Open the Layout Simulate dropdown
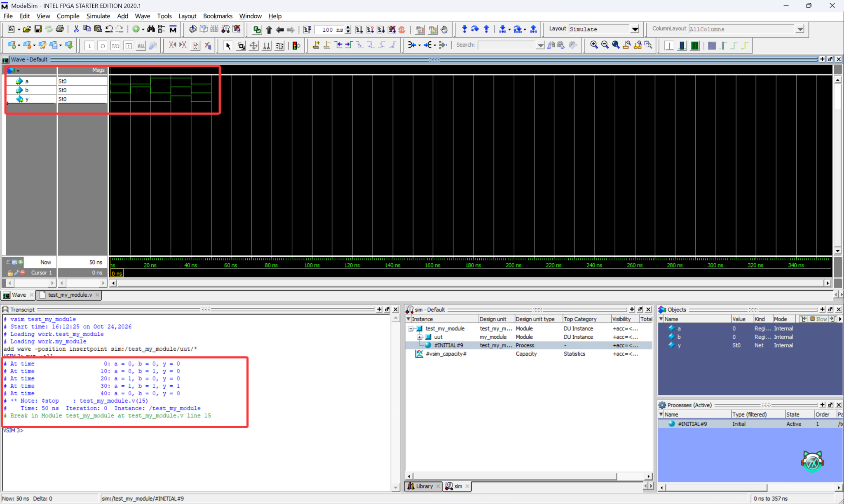 (635, 29)
